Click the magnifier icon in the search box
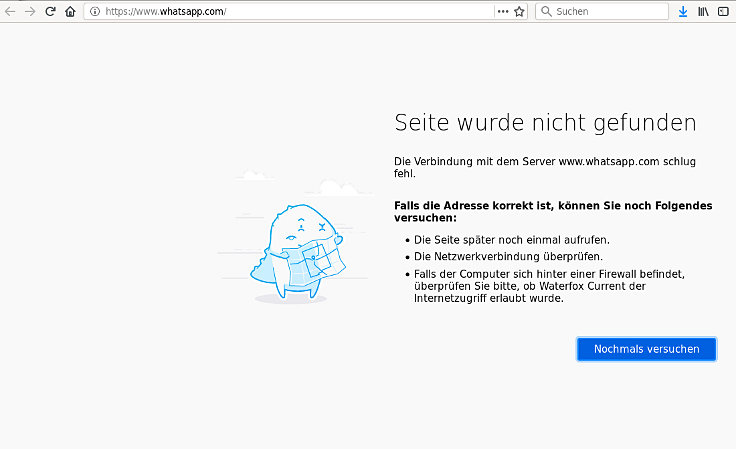Image resolution: width=736 pixels, height=449 pixels. [546, 11]
